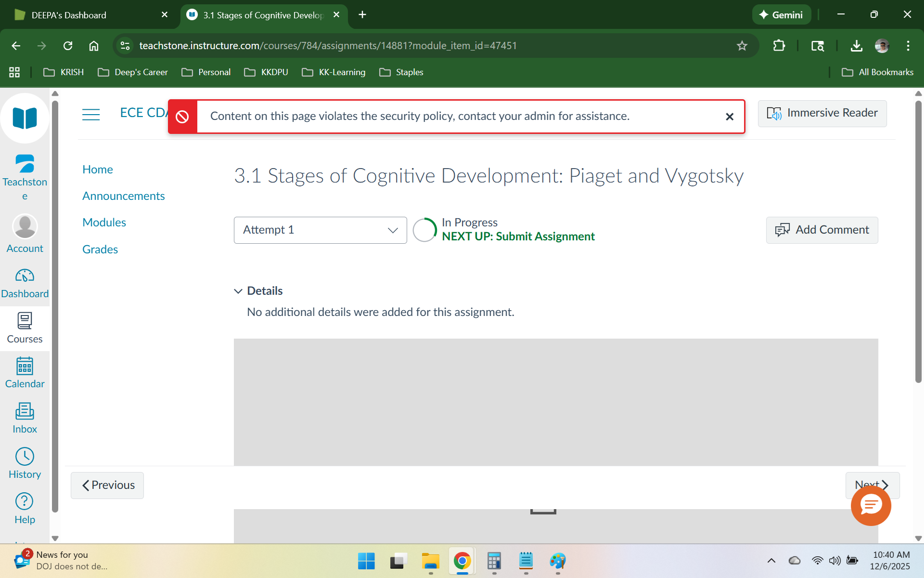924x578 pixels.
Task: Show hidden system tray icons
Action: [x=771, y=561]
